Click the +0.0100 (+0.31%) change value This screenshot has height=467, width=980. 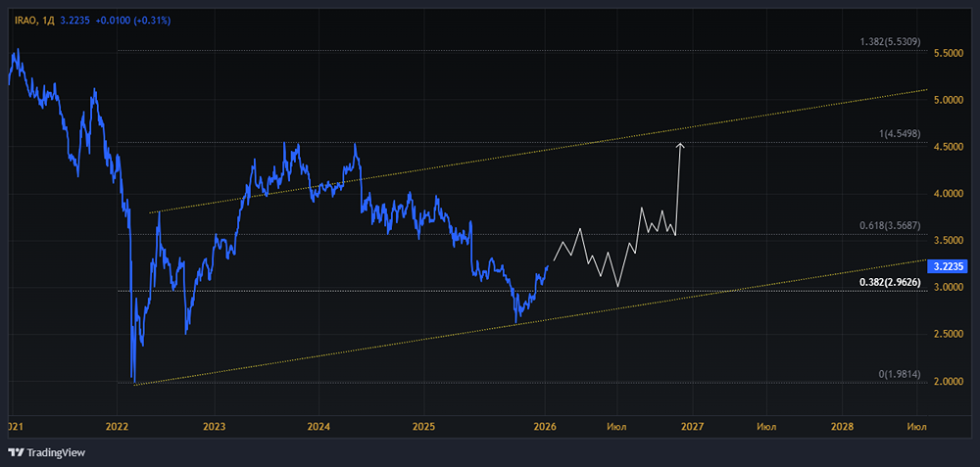(133, 21)
